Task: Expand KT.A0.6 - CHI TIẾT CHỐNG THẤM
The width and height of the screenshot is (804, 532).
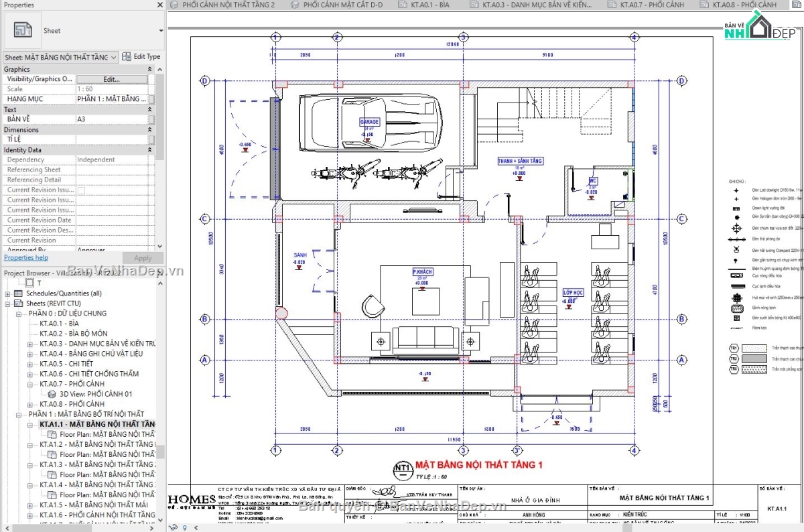Action: pyautogui.click(x=30, y=374)
